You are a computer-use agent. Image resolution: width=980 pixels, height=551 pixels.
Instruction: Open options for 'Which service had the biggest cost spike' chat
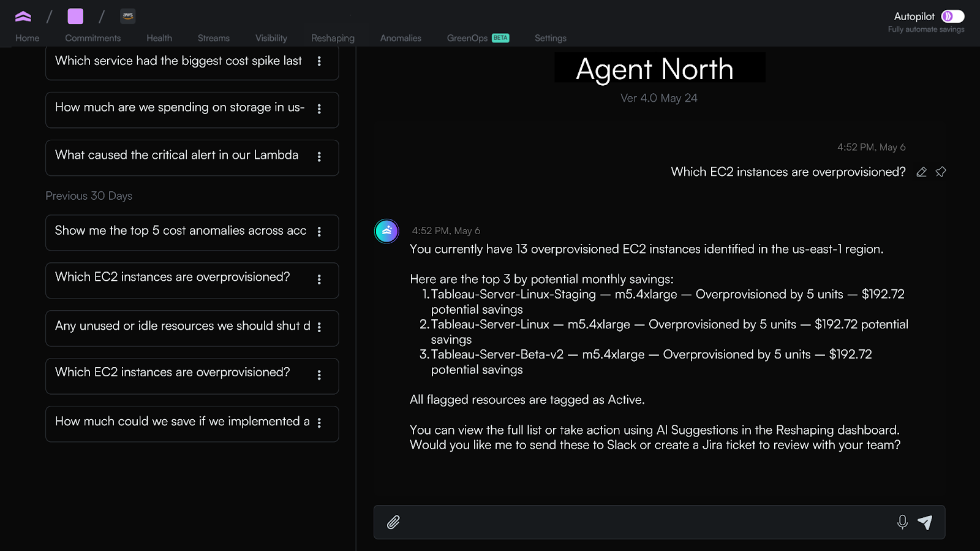click(319, 61)
